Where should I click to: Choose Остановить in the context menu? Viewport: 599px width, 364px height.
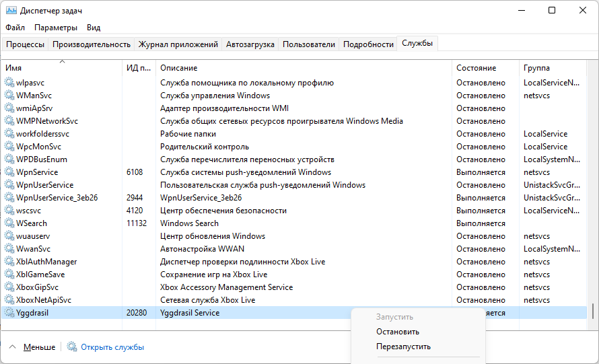[x=398, y=332]
